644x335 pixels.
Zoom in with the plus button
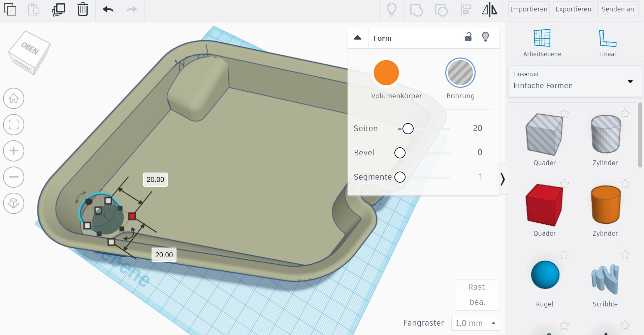coord(13,151)
